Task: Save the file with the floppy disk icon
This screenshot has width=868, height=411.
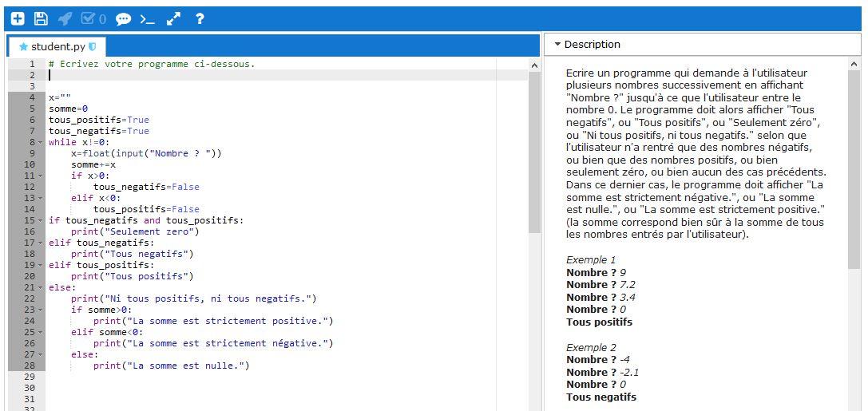Action: (x=41, y=18)
